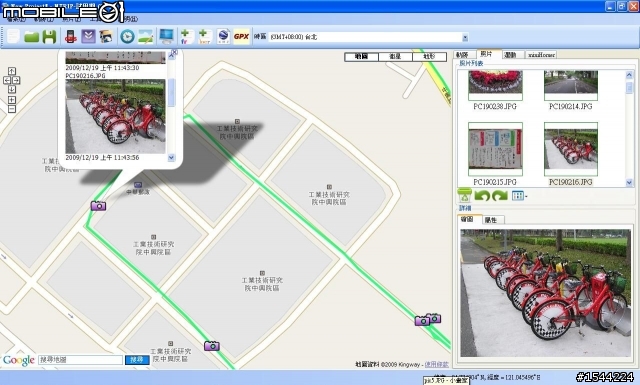Pan the map up with arrow button
The image size is (640, 385).
coord(12,71)
